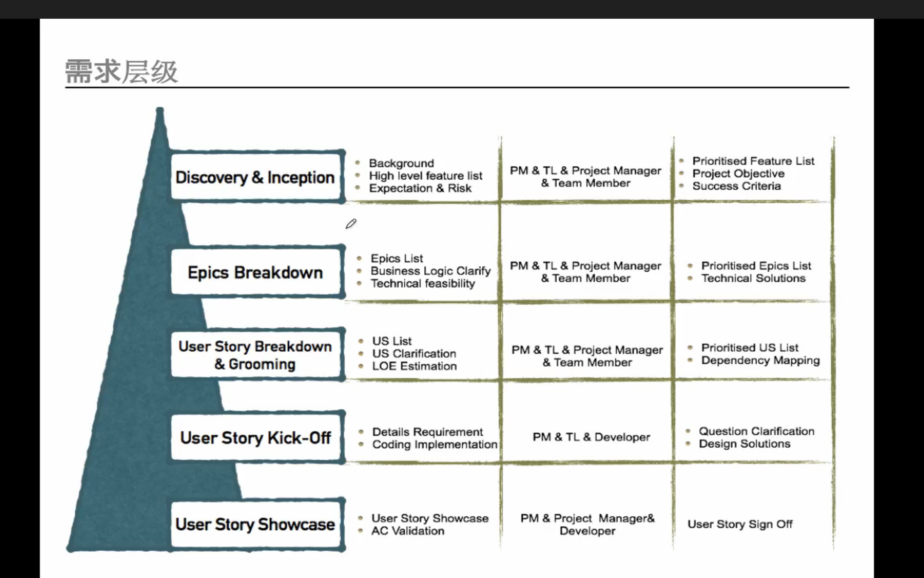Screen dimensions: 924x578
Task: Click the 'User Story Showcase' box
Action: [x=256, y=524]
